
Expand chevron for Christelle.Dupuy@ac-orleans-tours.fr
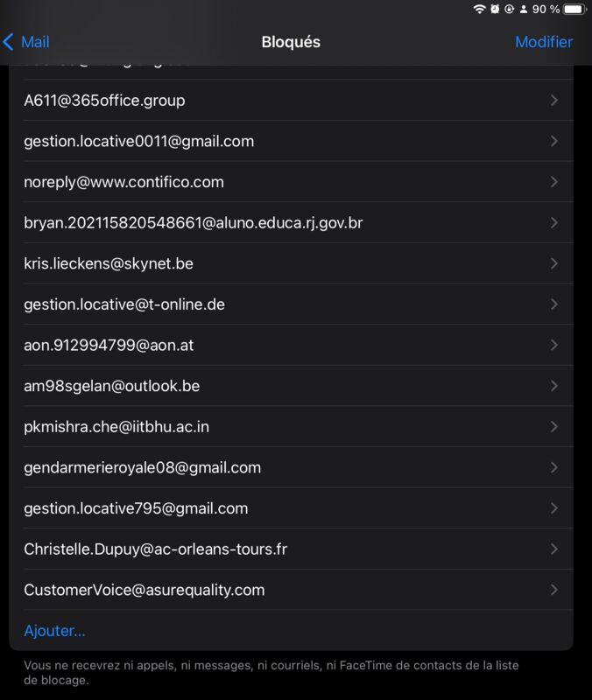pyautogui.click(x=554, y=549)
